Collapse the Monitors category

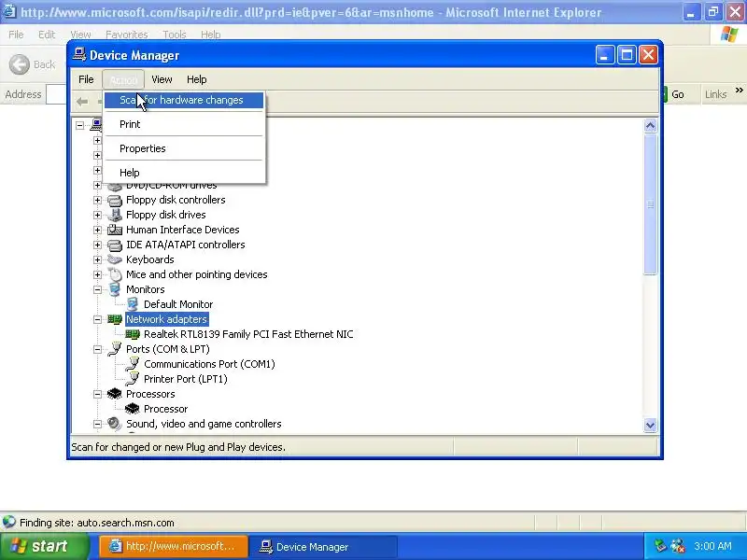point(97,289)
